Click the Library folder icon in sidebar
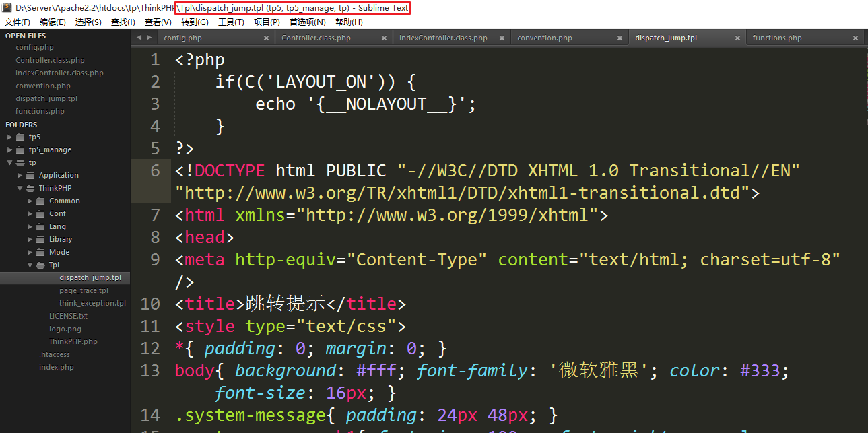 pos(40,239)
